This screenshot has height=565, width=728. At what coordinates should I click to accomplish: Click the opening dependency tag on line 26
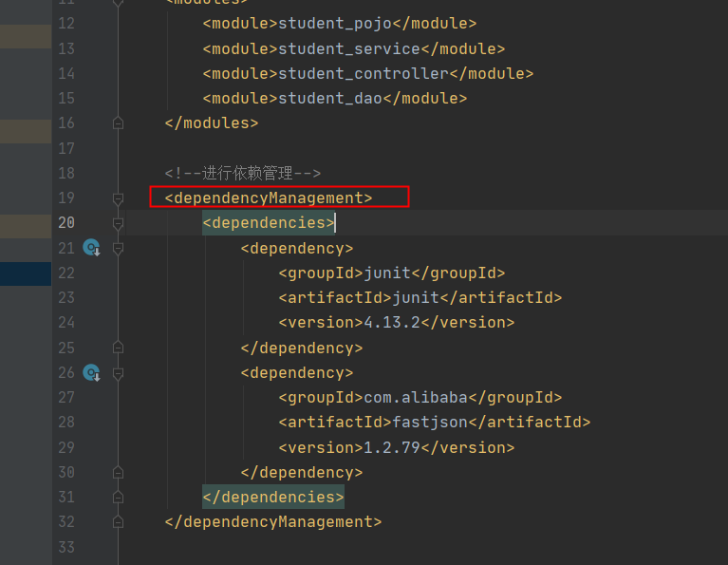click(x=297, y=373)
